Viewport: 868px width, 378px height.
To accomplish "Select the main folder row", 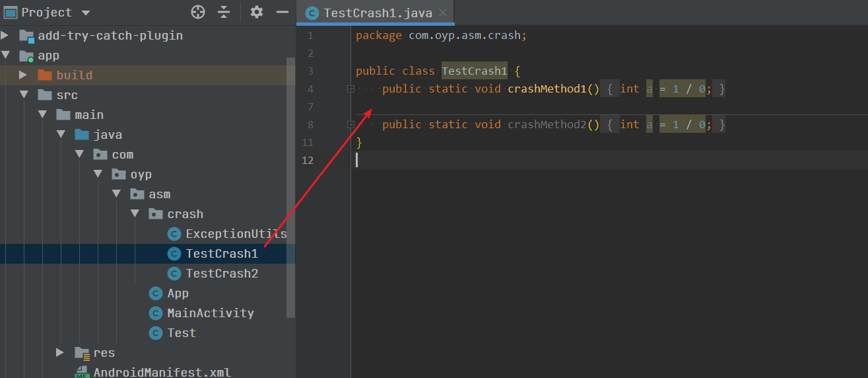I will 148,115.
